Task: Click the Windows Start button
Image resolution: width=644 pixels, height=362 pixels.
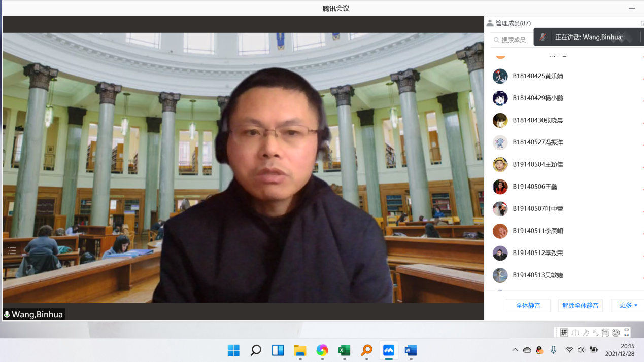Action: point(233,350)
